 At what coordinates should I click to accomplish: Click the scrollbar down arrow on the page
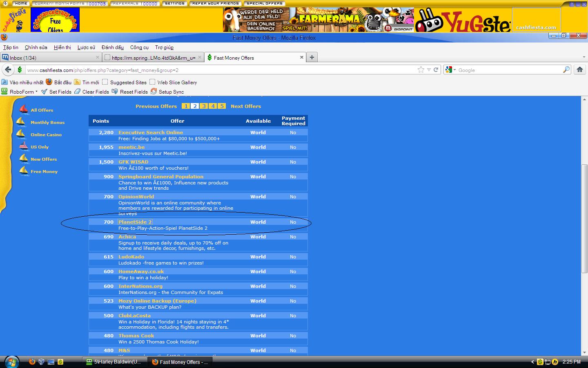[584, 352]
